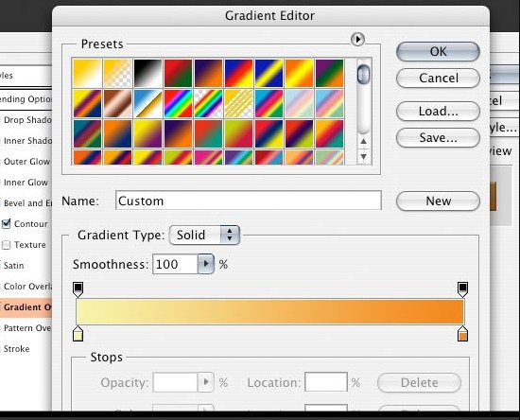520x420 pixels.
Task: Click the Smoothness value field
Action: coord(175,264)
